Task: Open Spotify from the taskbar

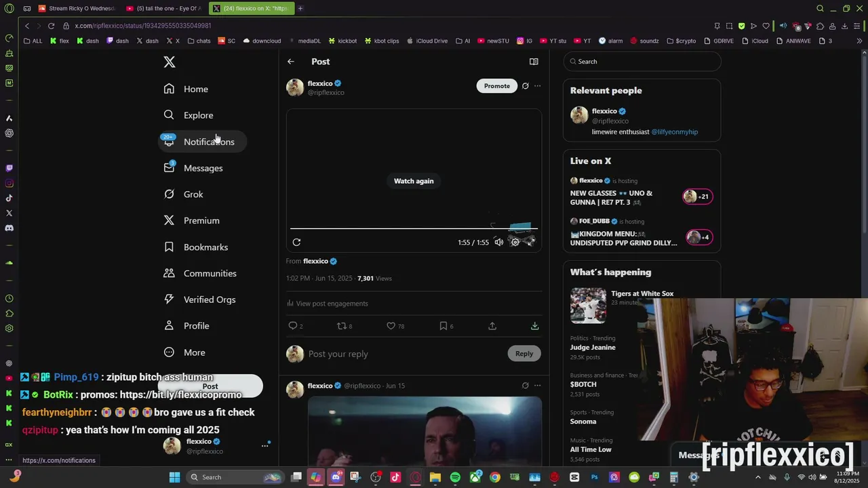Action: [455, 477]
